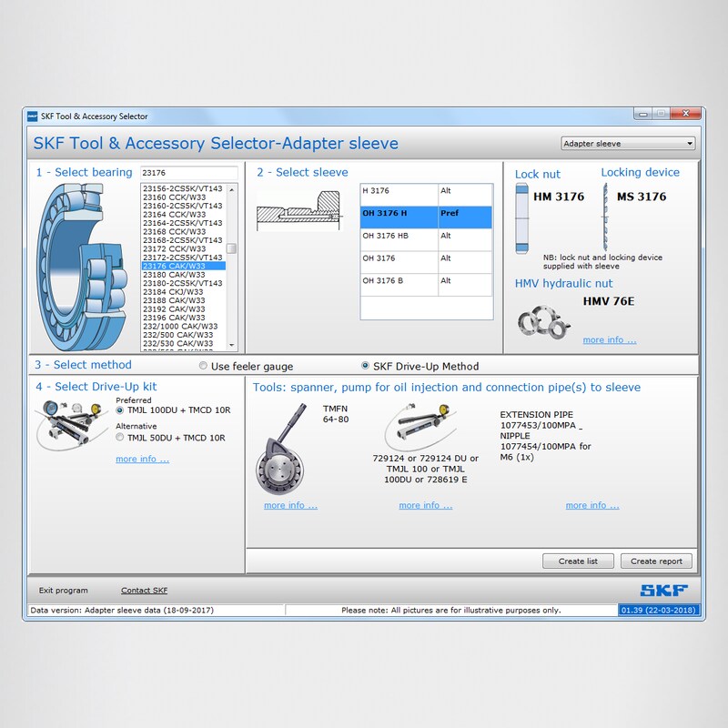Open more info for Drive-Up kit
This screenshot has width=728, height=728.
[142, 459]
